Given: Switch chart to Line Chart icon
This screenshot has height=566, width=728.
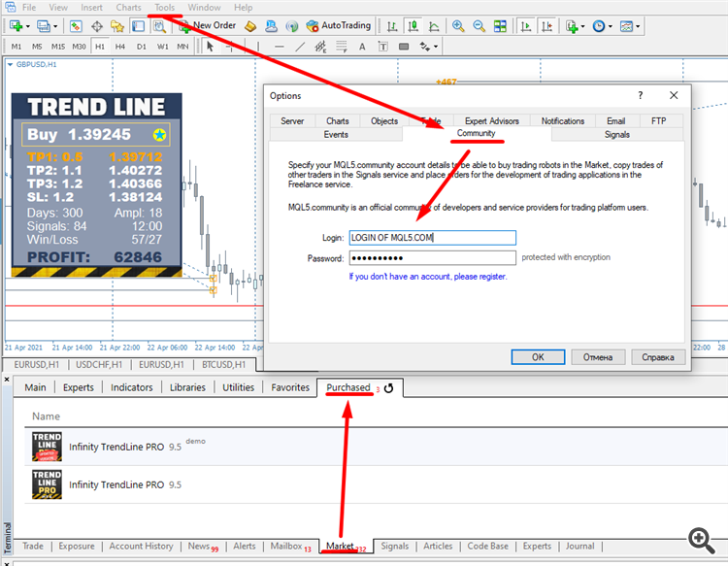Looking at the screenshot, I should point(434,26).
